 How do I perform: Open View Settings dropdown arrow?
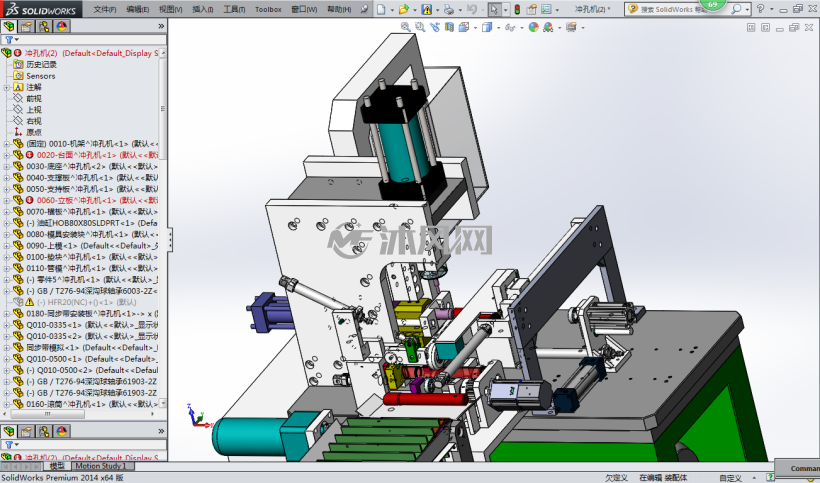[x=583, y=28]
